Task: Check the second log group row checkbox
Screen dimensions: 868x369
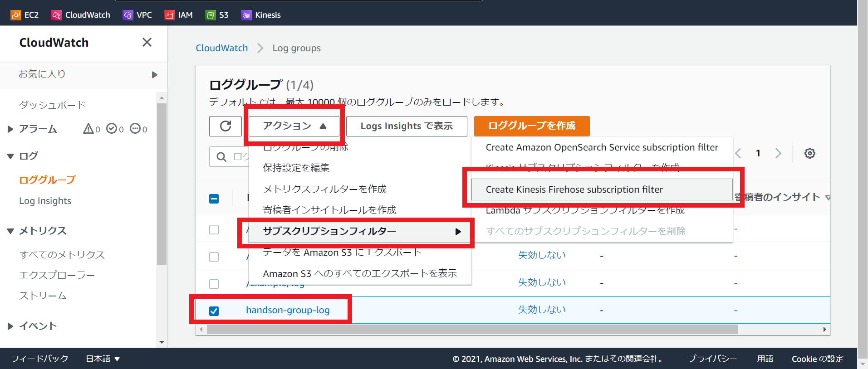Action: [214, 257]
